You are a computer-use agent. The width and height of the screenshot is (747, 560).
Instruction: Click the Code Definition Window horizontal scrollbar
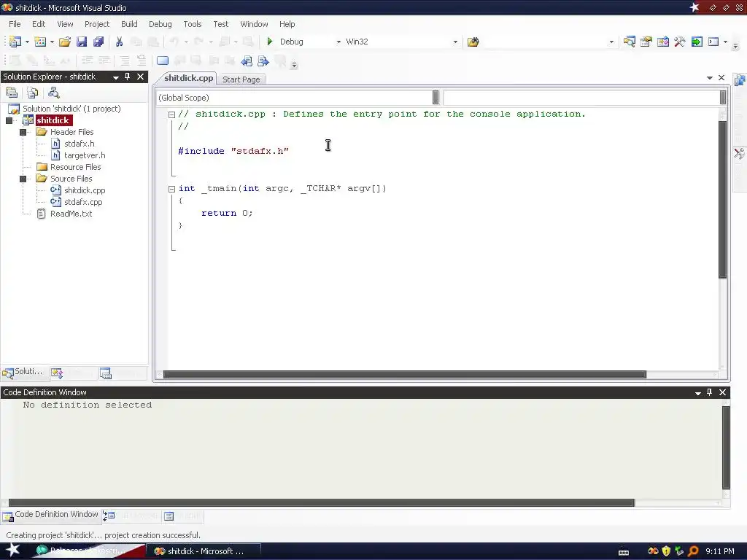click(x=322, y=503)
